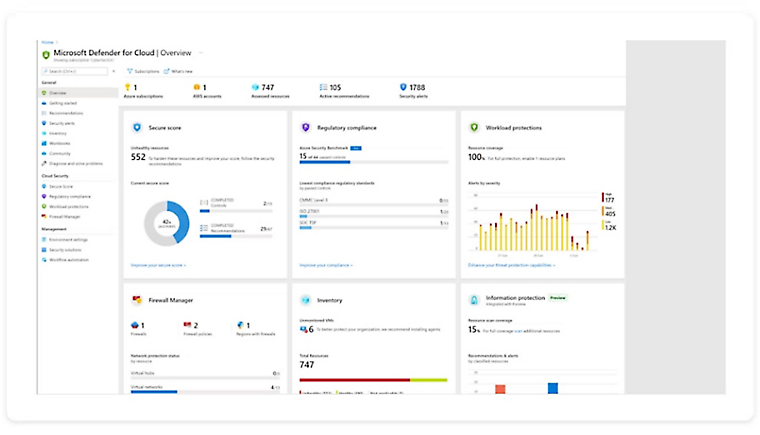Viewport: 760px width, 435px height.
Task: Click Enhance your threat protection capabilities link
Action: pos(511,266)
